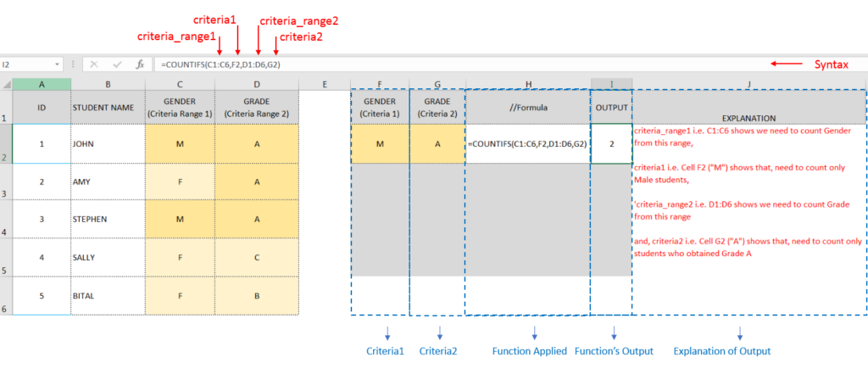868x374 pixels.
Task: Click GENDER (Criteria Range 1) header cell
Action: click(180, 108)
